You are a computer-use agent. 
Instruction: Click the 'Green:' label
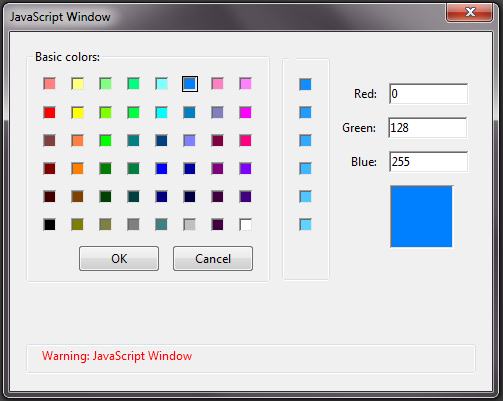tap(359, 128)
